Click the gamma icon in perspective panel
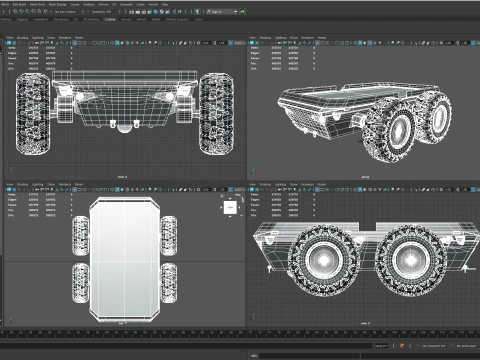Screen dimensions: 480x360 coord(457,43)
